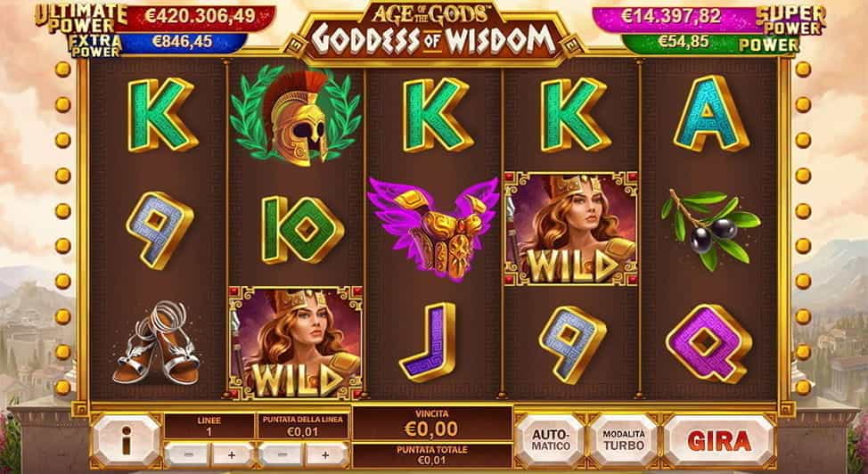Spin the reels with Gira button

point(719,440)
